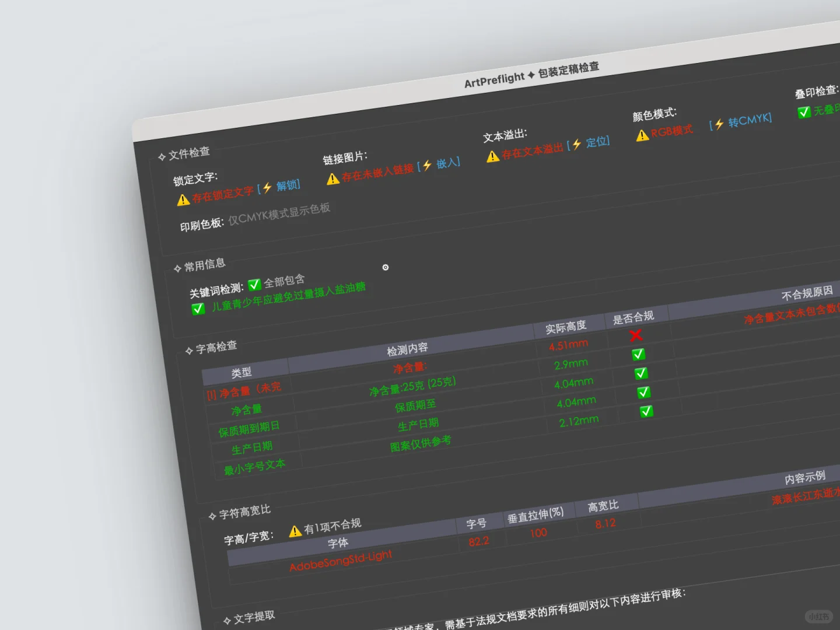
Task: Click the compliance check in the 2.12mm row
Action: (646, 411)
